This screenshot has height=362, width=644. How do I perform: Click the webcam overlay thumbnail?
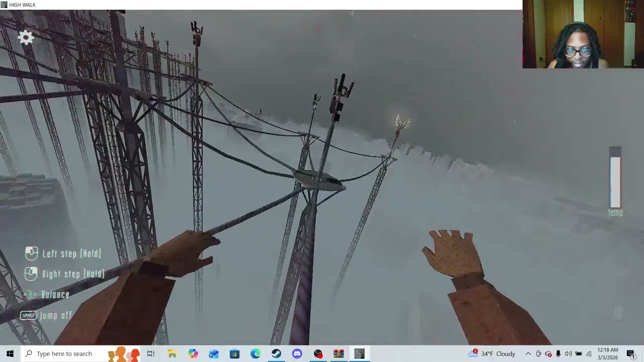click(x=583, y=34)
